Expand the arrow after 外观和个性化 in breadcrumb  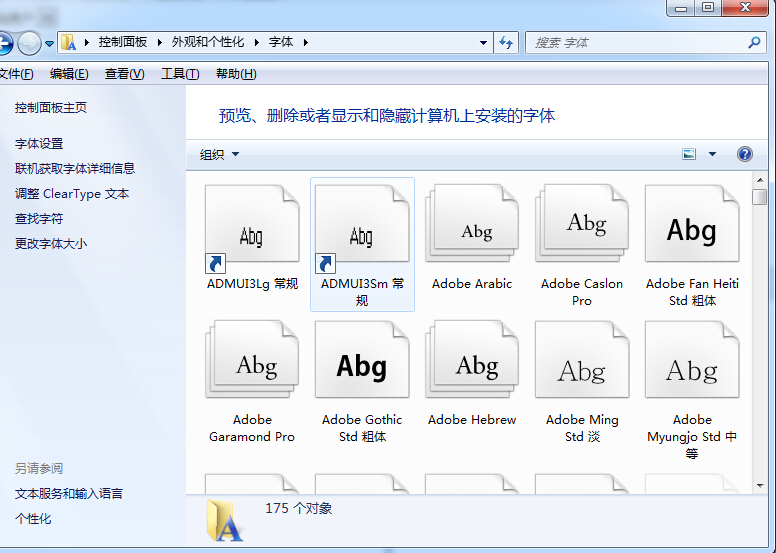tap(256, 43)
